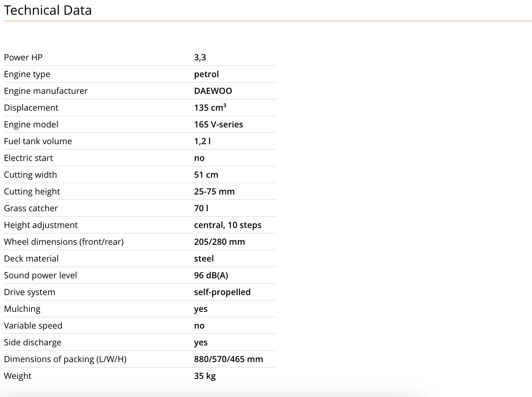Click the Grass catcher label
The image size is (532, 397).
[31, 208]
